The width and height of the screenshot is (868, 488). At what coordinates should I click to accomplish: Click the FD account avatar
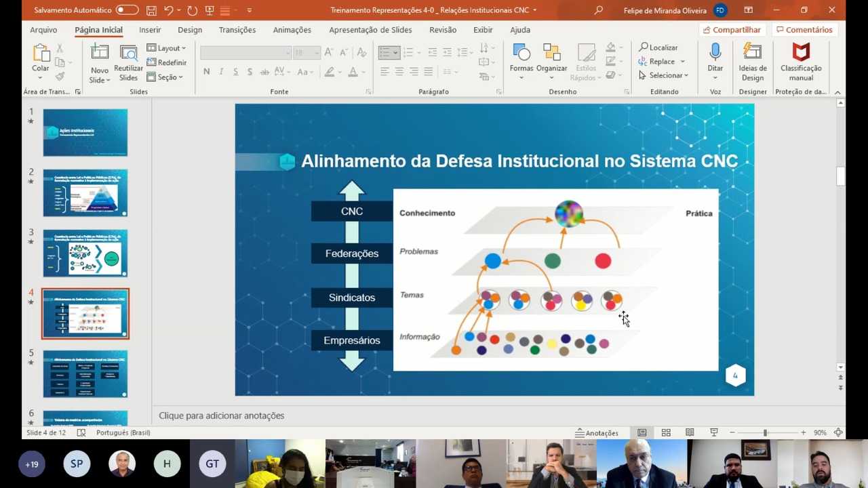pyautogui.click(x=720, y=10)
